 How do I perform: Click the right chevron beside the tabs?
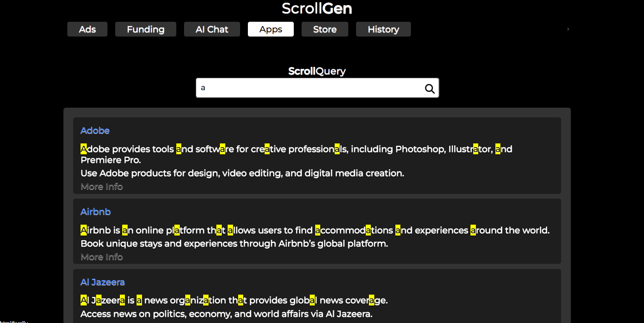pos(568,29)
